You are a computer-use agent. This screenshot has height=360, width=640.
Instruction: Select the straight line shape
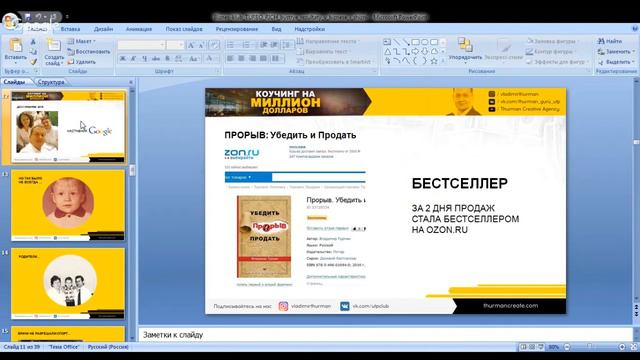coord(396,42)
